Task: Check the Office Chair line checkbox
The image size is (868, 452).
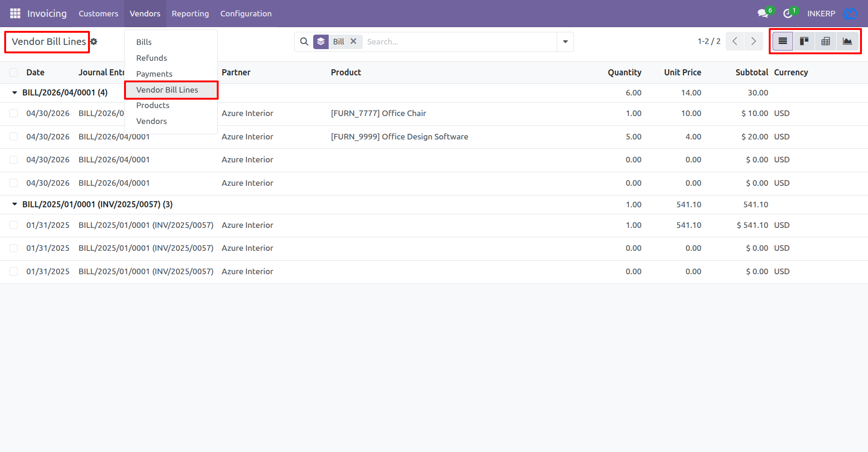Action: 14,113
